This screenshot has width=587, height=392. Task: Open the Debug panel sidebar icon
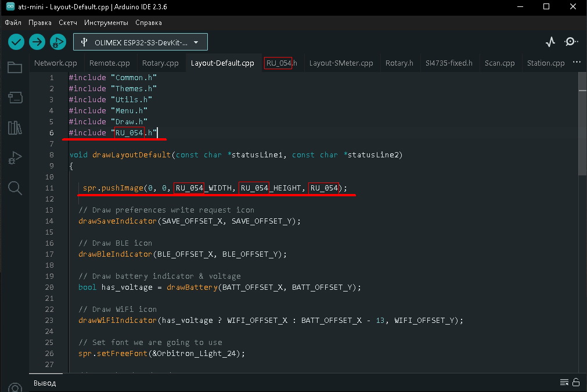point(15,157)
